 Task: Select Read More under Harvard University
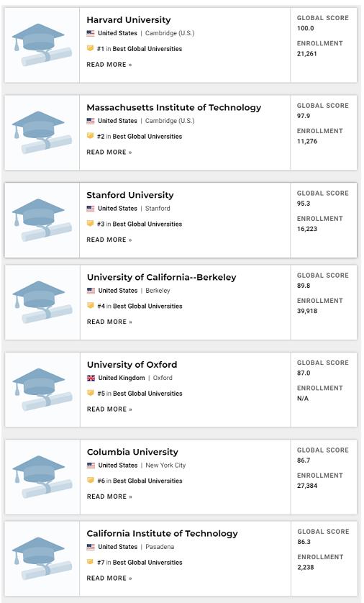point(109,65)
